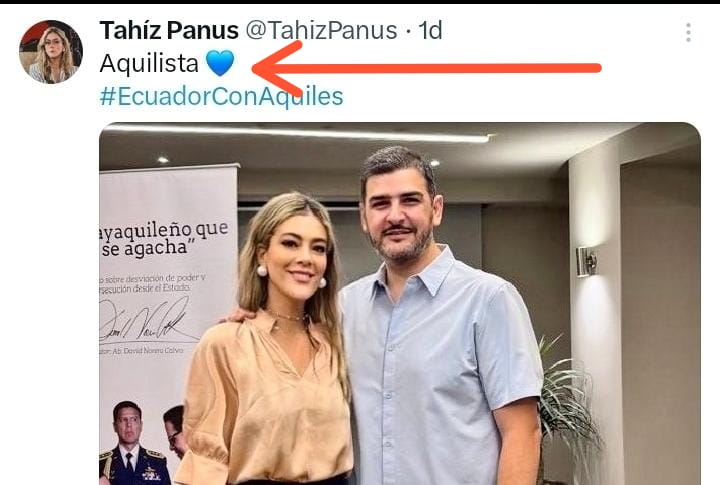Open the #EcuadorConAquiles hashtag link

click(x=221, y=96)
